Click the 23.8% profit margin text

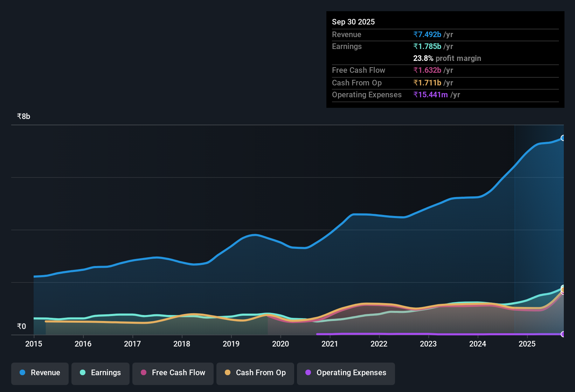[447, 58]
